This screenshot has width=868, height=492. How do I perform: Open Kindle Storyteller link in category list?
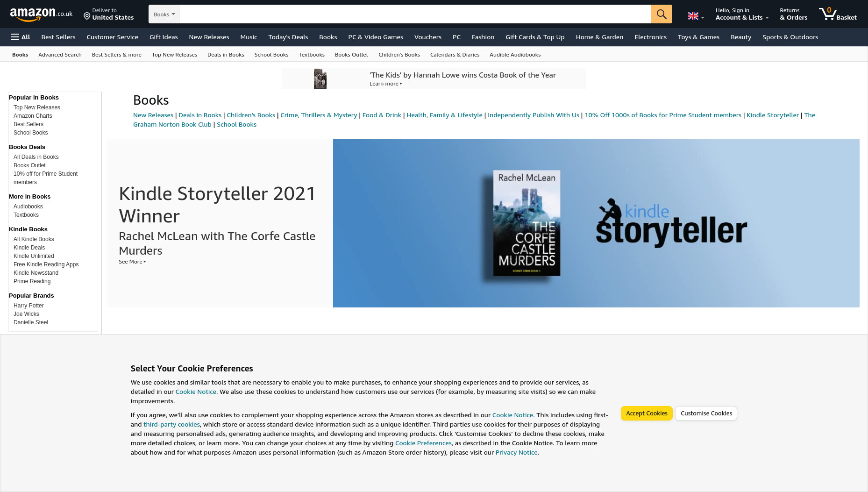point(773,115)
